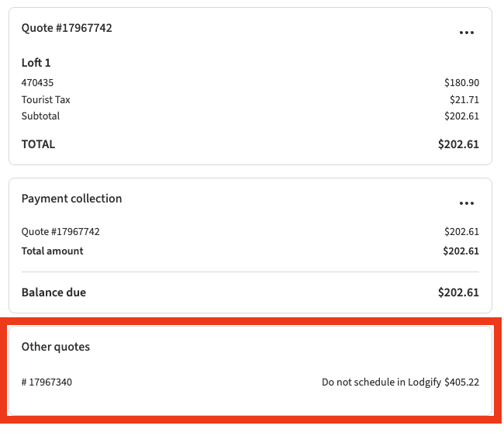Screen dimensions: 504x436
Task: Click the $202.61 amount beside Subtotal
Action: point(461,116)
